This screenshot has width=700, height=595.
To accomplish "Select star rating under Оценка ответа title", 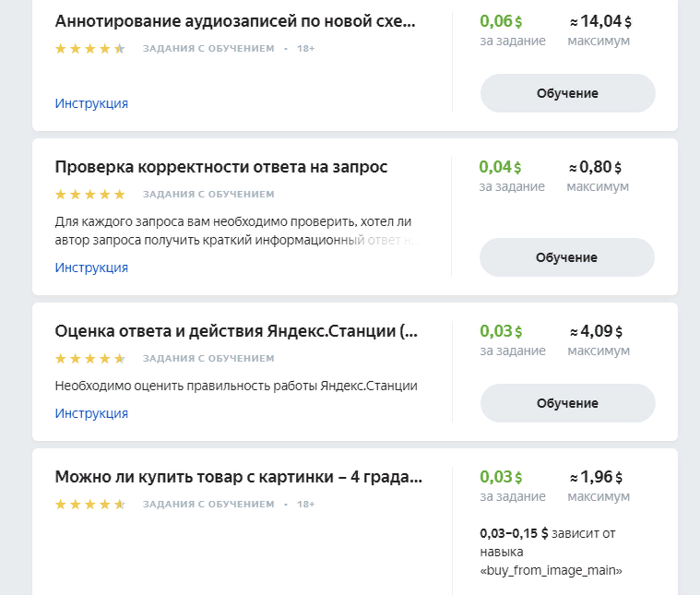I will 89,359.
